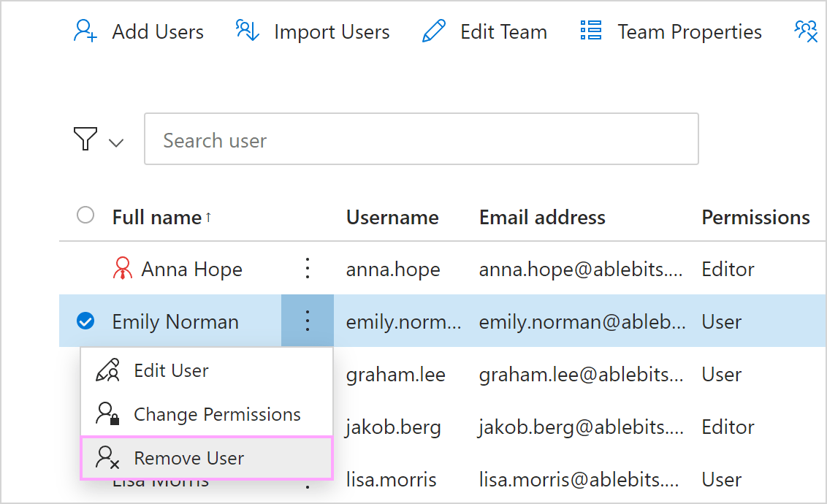Click the Search user field
827x504 pixels.
pos(422,139)
